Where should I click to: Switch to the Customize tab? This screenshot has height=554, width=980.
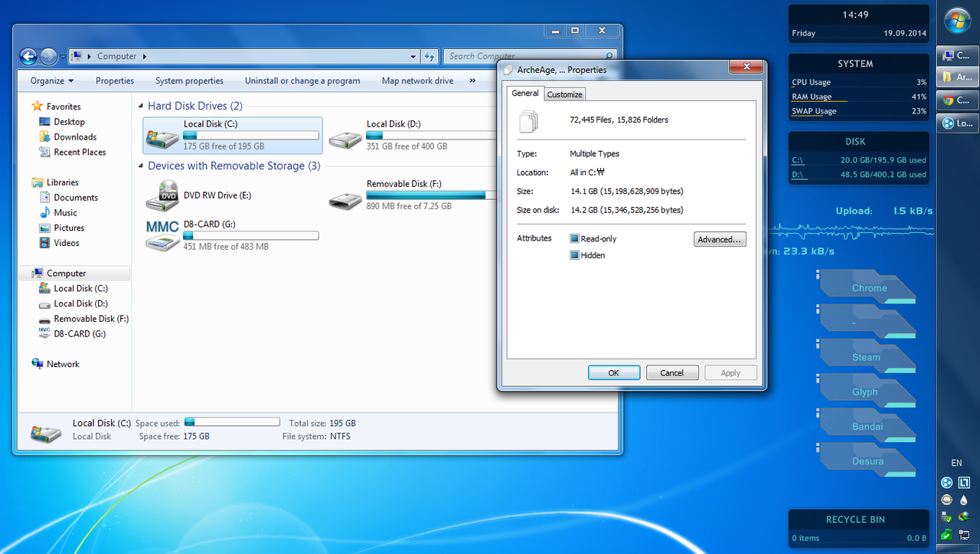(x=565, y=94)
